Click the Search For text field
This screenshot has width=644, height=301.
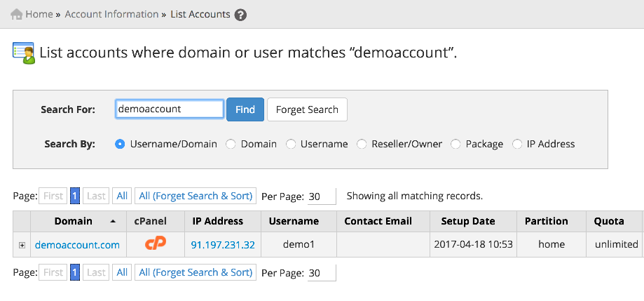tap(169, 109)
